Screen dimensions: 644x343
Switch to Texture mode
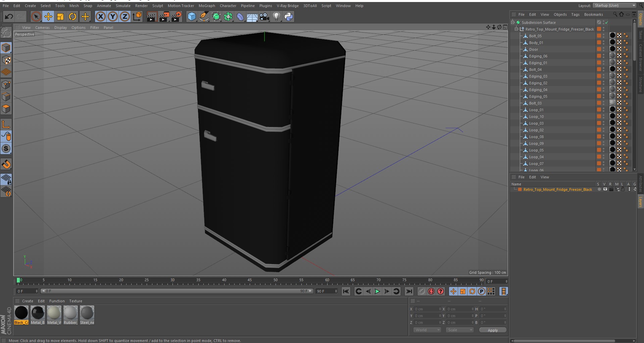click(x=6, y=60)
